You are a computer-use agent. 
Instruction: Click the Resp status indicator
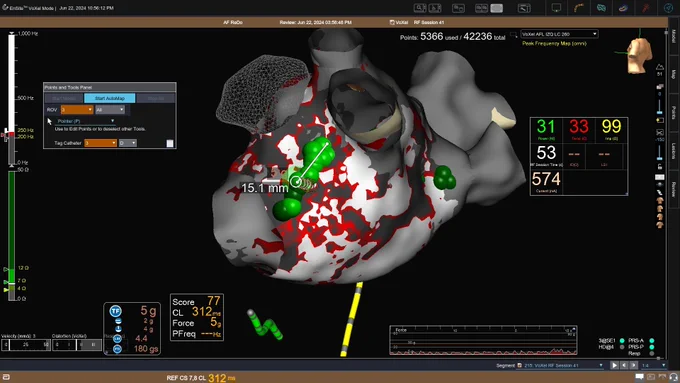click(652, 353)
